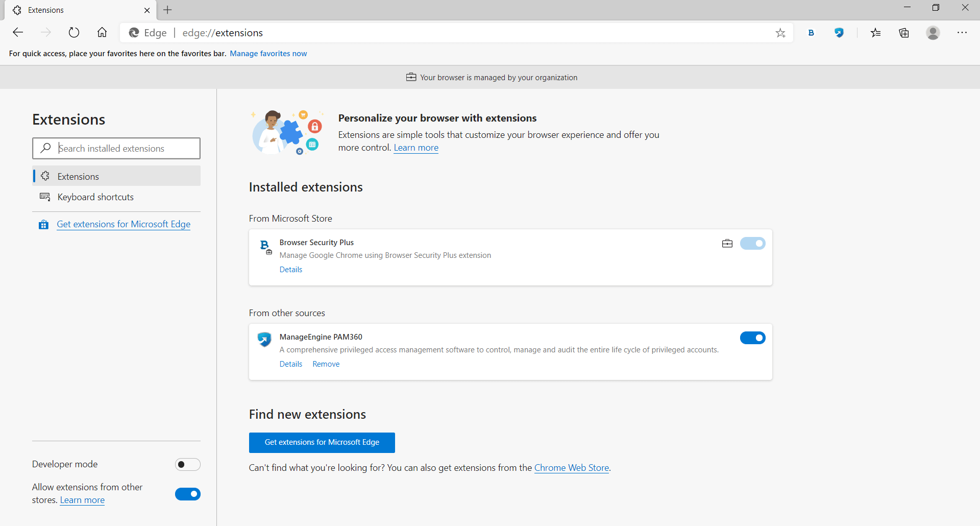Enable Developer mode
This screenshot has width=980, height=526.
pyautogui.click(x=187, y=464)
